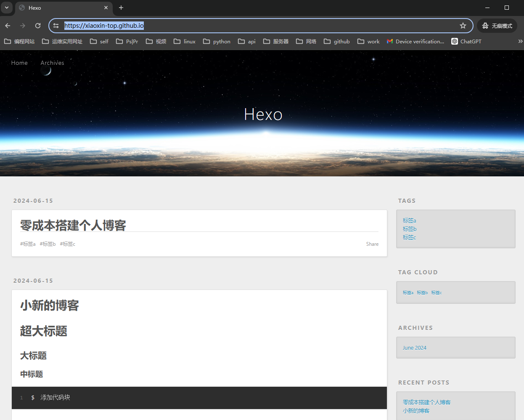The height and width of the screenshot is (420, 524).
Task: Bookmark this page with the star icon
Action: (x=463, y=26)
